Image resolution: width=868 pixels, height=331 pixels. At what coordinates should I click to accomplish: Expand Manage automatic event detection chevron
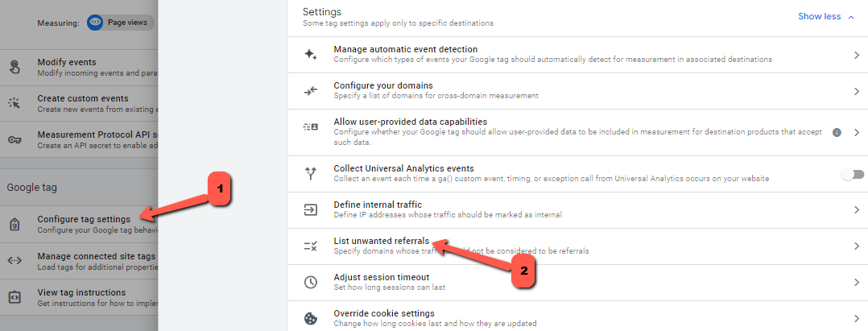[857, 56]
